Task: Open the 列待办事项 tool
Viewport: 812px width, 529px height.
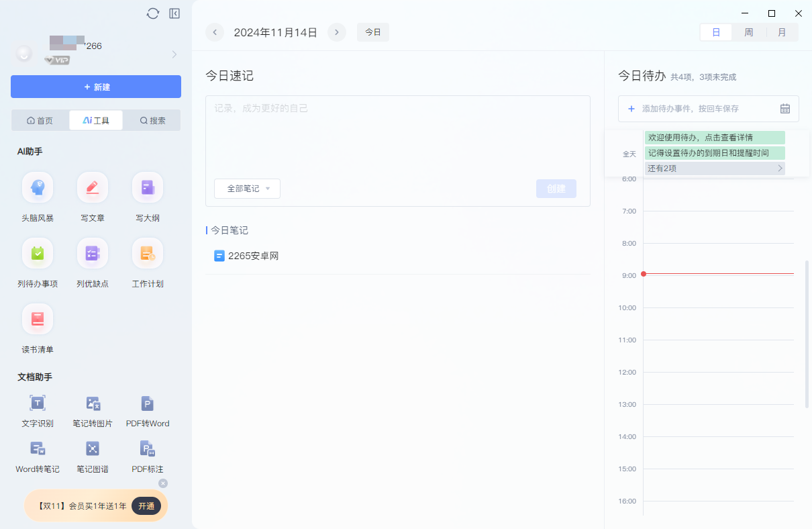Action: (x=37, y=262)
